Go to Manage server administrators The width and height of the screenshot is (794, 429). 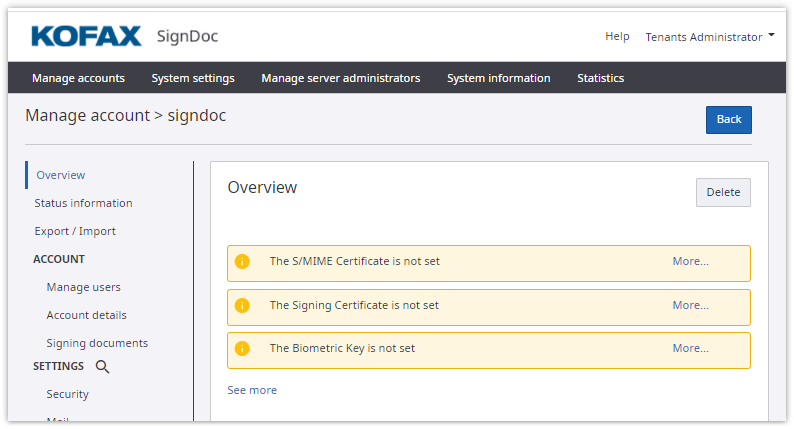340,78
